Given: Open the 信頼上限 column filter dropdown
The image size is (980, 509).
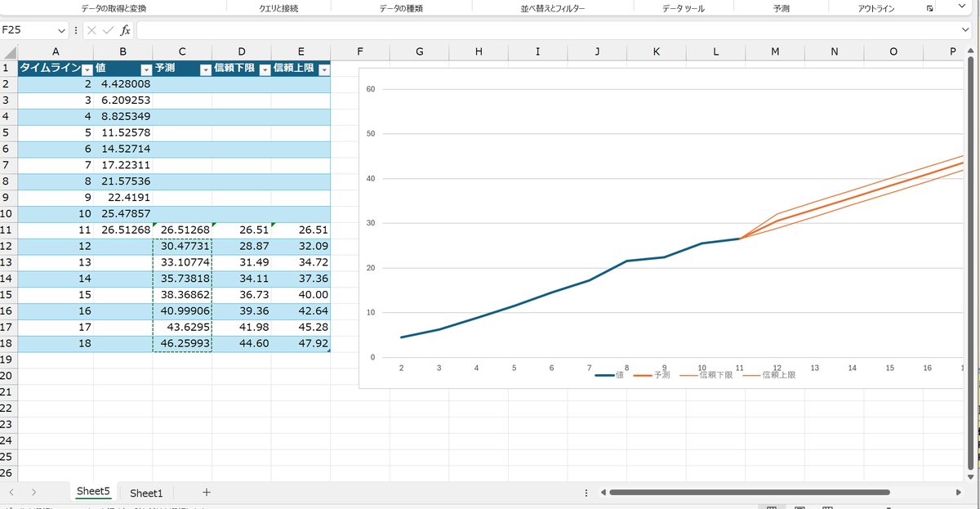Looking at the screenshot, I should point(323,69).
